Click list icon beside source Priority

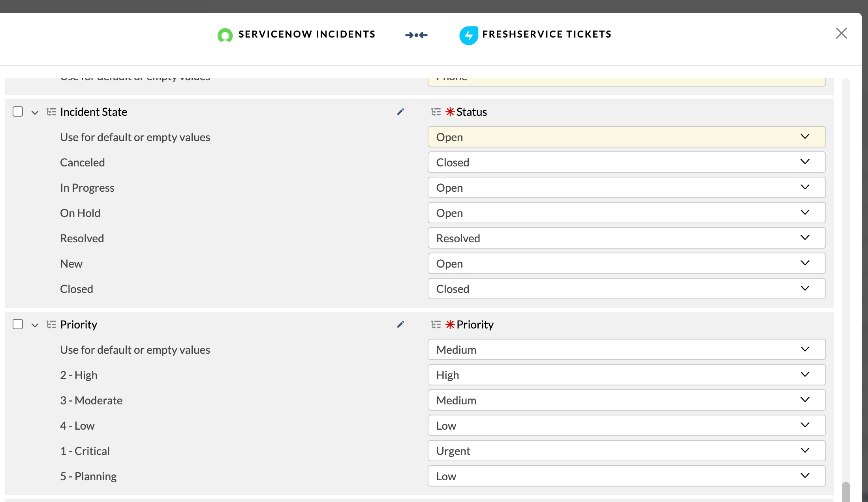51,325
